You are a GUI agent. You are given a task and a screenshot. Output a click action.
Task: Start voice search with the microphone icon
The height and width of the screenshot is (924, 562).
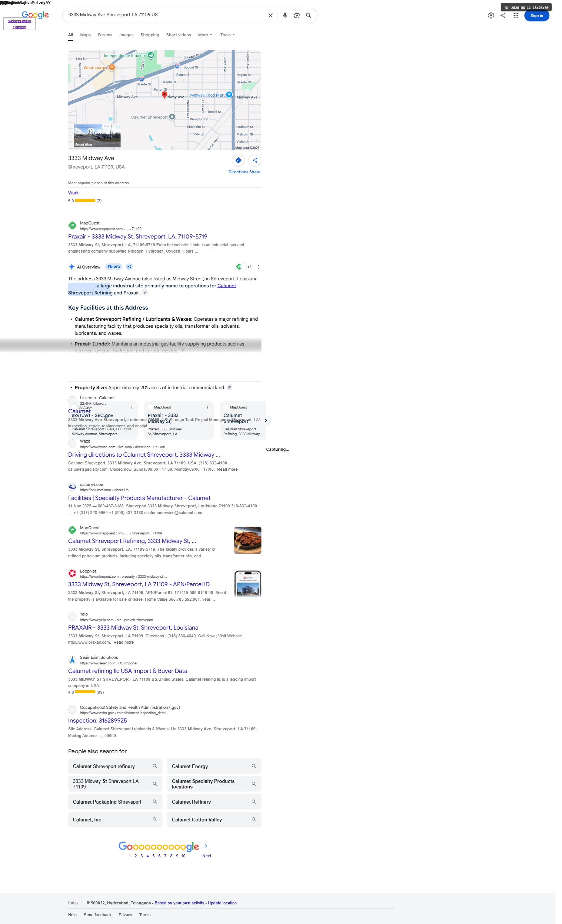(x=285, y=16)
